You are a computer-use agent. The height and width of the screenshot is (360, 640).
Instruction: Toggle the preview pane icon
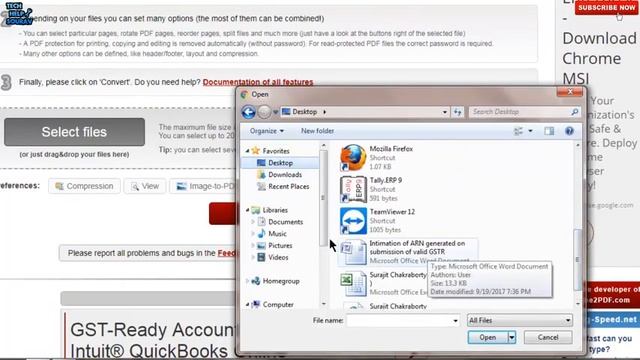(549, 131)
